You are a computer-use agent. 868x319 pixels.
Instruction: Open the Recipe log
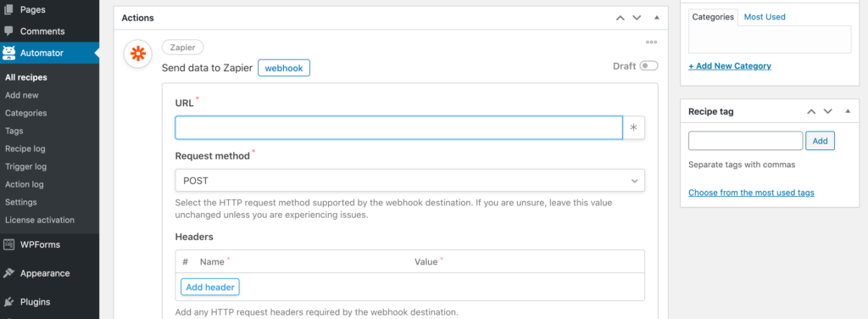pos(25,148)
